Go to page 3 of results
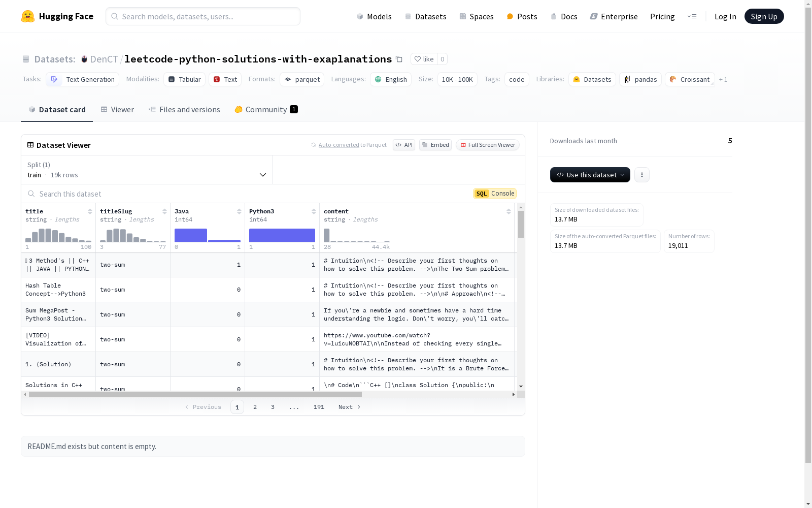The width and height of the screenshot is (812, 508). click(x=273, y=407)
